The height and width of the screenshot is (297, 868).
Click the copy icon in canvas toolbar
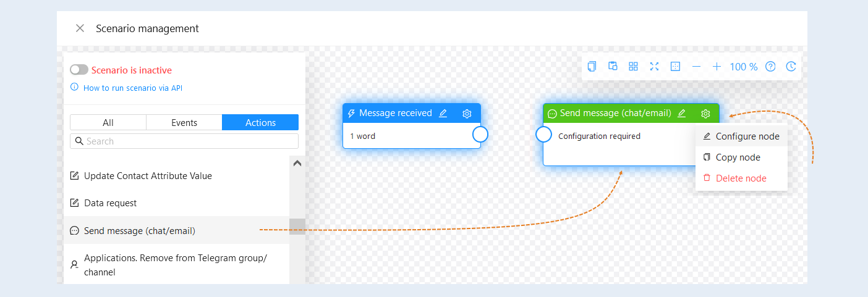pyautogui.click(x=592, y=67)
